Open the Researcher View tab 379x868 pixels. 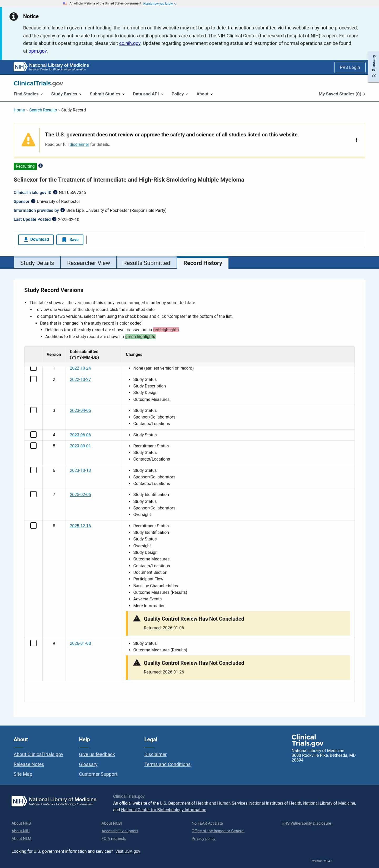(x=88, y=263)
